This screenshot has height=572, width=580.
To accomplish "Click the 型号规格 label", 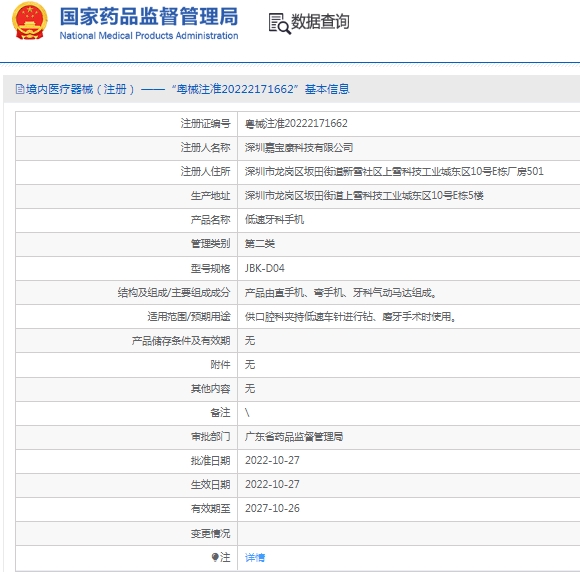I will [x=210, y=268].
